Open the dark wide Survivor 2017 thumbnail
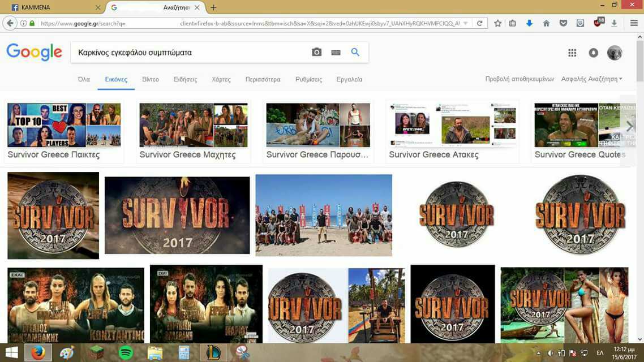 click(177, 215)
